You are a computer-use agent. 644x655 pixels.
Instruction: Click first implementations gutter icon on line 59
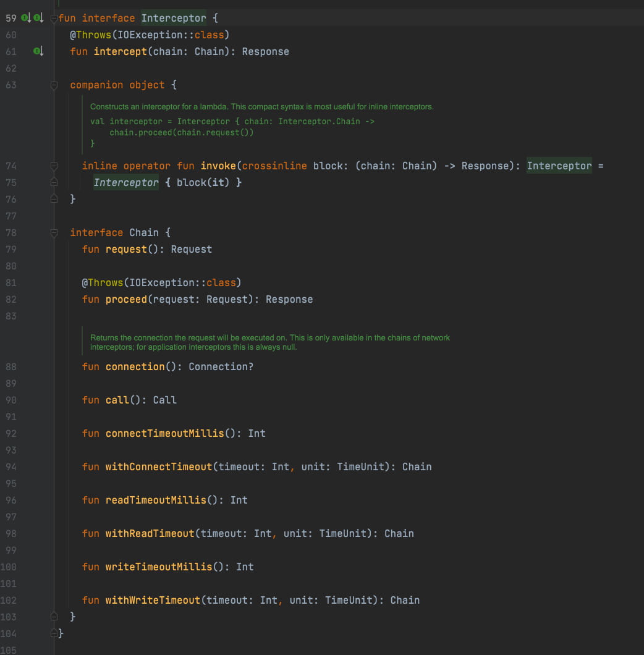[26, 18]
